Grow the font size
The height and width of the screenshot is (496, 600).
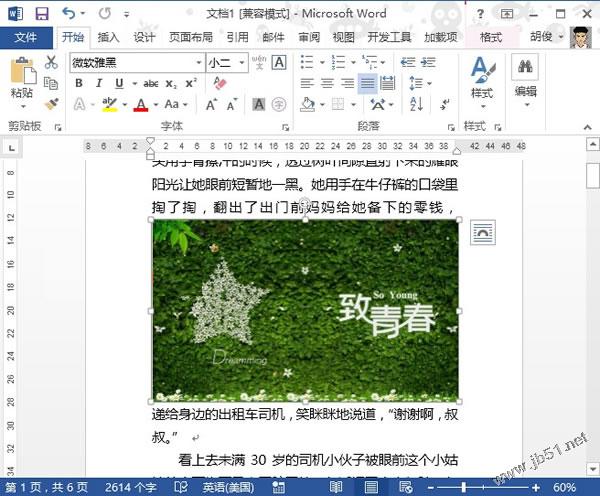tap(211, 104)
